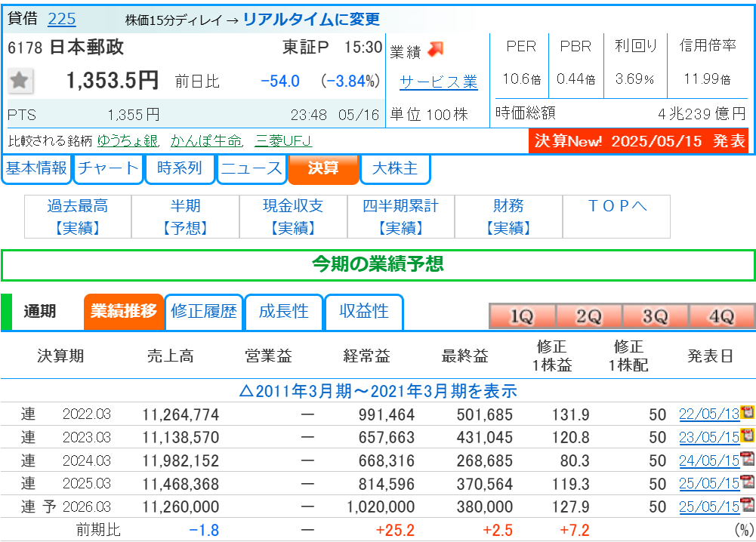Click the 売上高 column header
Screen dimensions: 756x542
[x=171, y=356]
